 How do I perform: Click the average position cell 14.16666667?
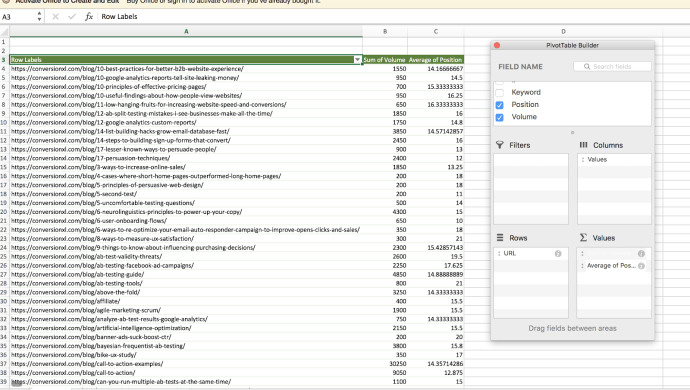[436, 69]
